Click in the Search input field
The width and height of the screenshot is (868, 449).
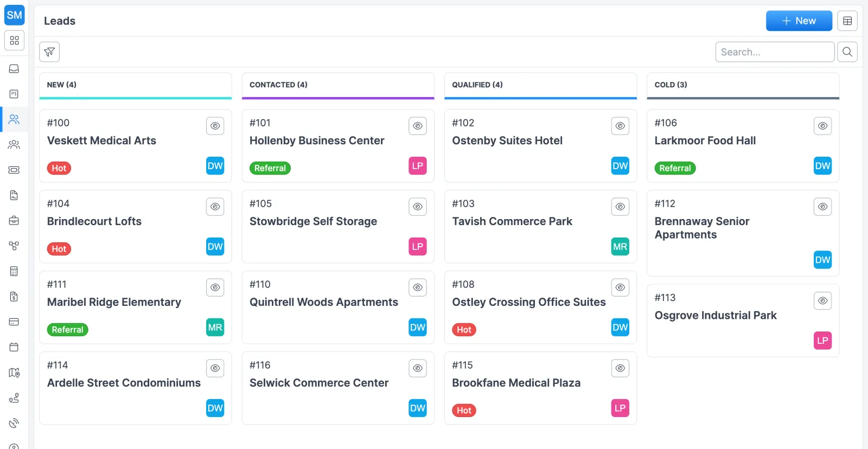click(775, 52)
